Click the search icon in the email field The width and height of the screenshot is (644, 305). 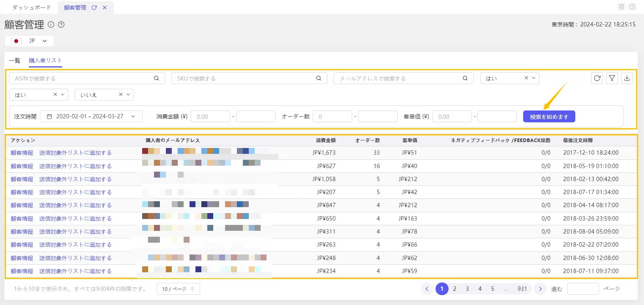click(x=465, y=78)
